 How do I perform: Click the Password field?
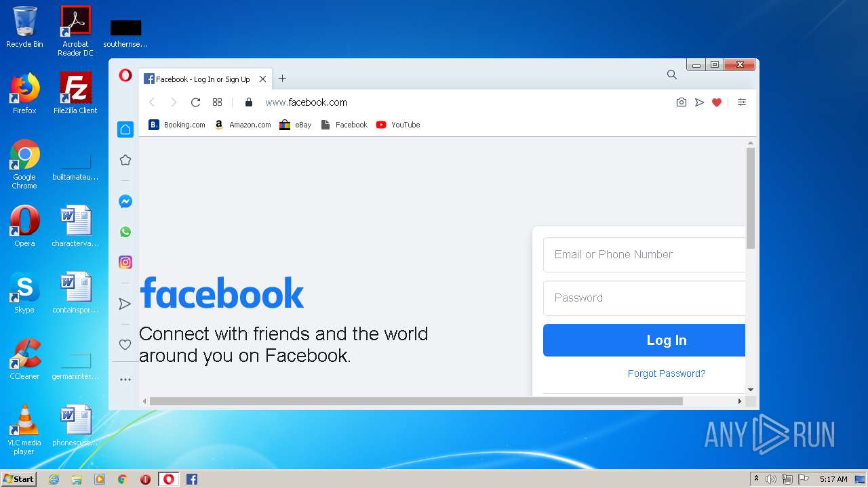(644, 298)
